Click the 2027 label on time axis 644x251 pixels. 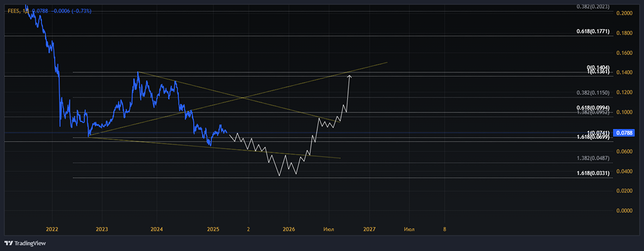click(369, 229)
